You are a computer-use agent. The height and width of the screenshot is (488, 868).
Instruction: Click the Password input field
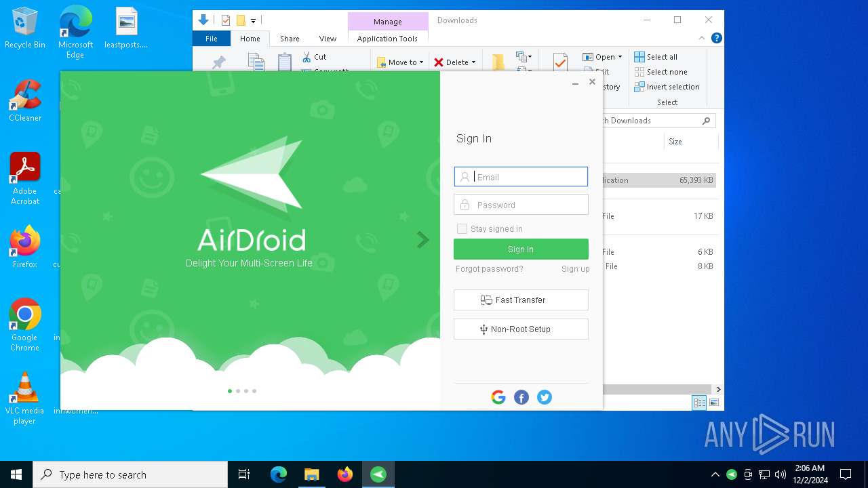(521, 205)
